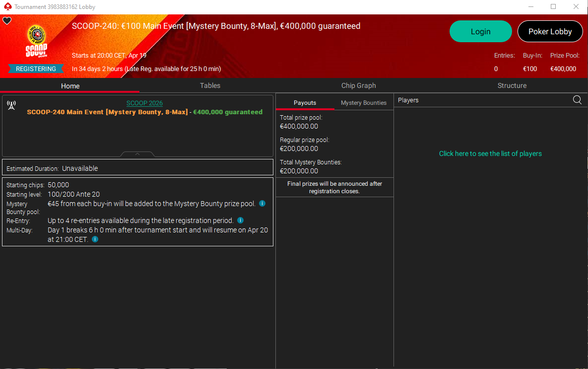
Task: Click the Login button
Action: coord(480,31)
